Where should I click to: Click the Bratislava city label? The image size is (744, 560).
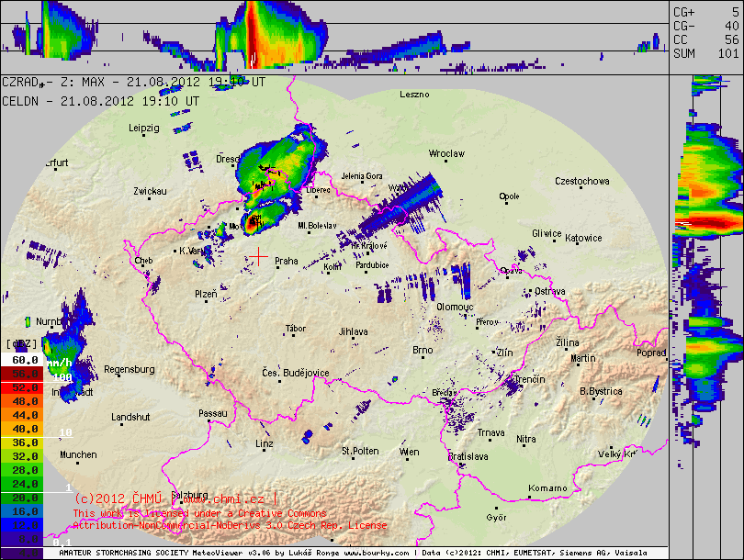click(x=468, y=456)
